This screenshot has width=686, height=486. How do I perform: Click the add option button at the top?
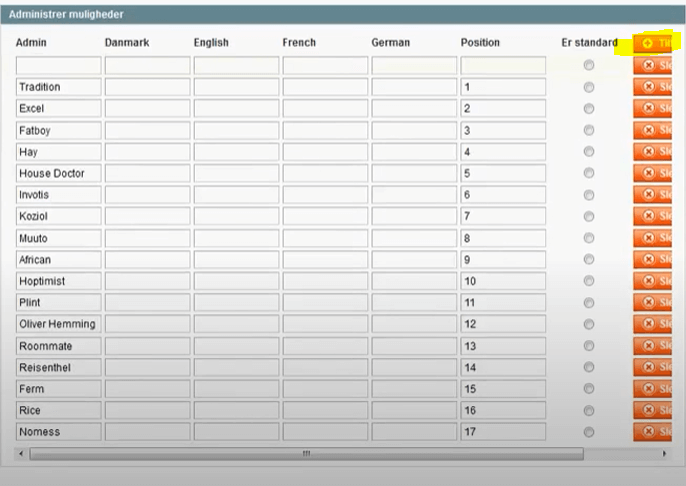[x=652, y=43]
